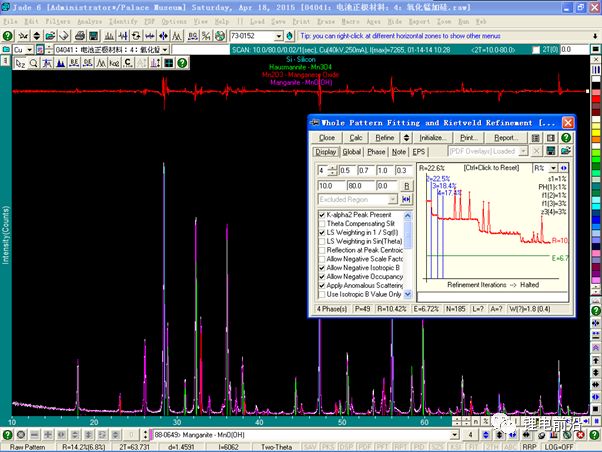Enable LS Weighting in Sin(Theta)
The image size is (602, 452).
322,242
